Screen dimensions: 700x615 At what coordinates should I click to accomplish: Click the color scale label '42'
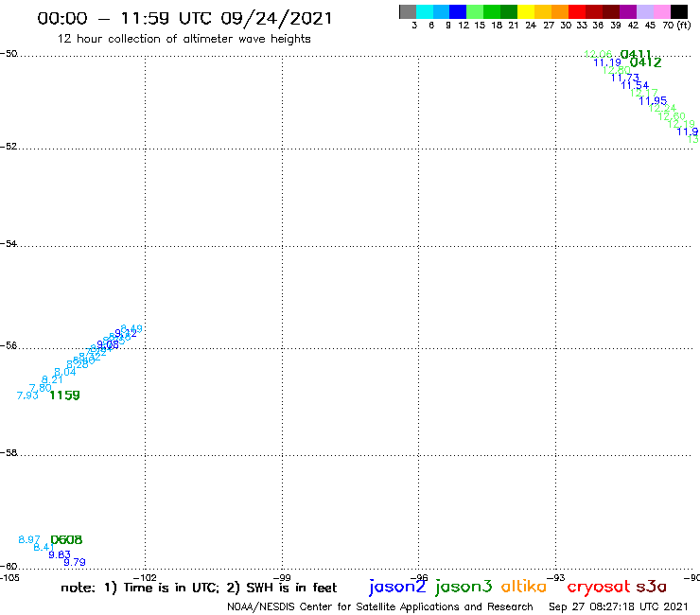pos(633,26)
